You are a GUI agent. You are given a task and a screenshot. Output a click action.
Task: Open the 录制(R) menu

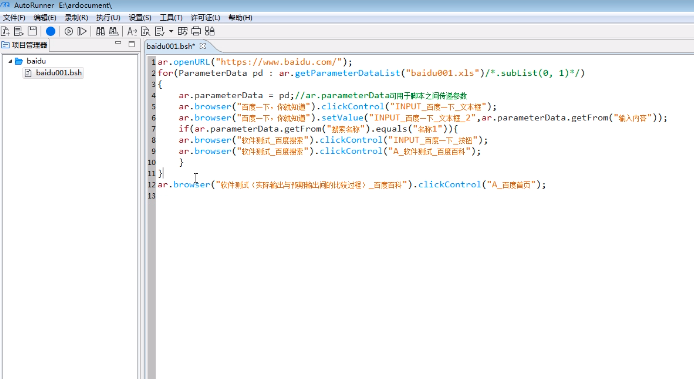[76, 18]
